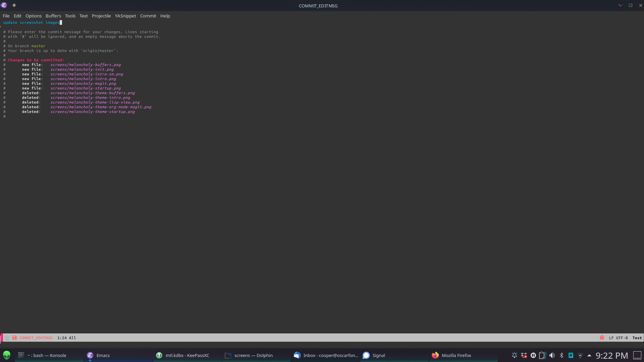
Task: Click the Emacs icon in the title bar
Action: [4, 5]
